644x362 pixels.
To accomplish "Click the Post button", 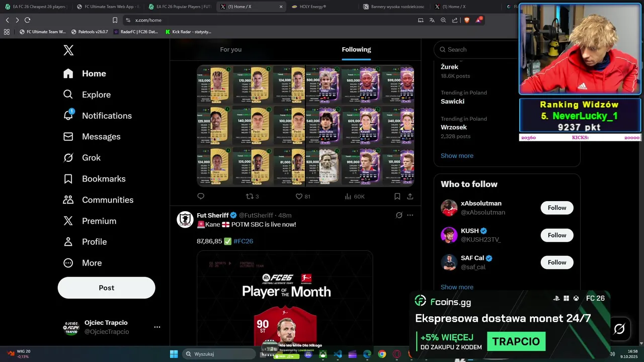I will tap(106, 288).
